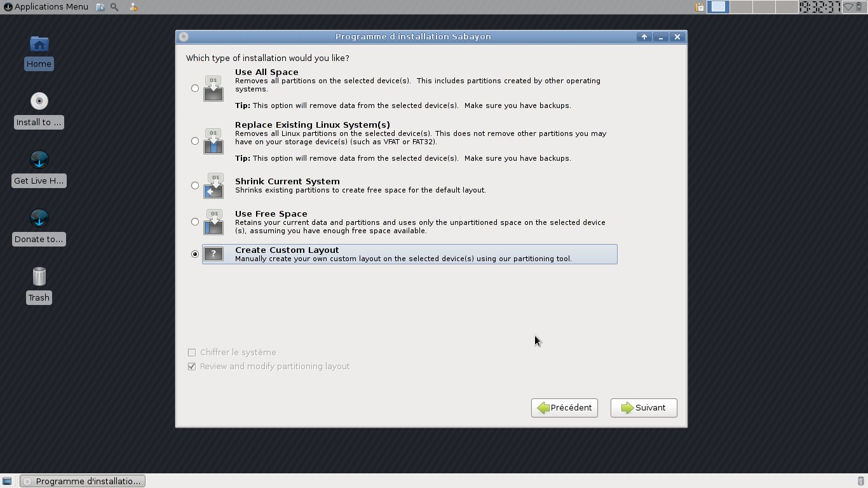This screenshot has width=868, height=488.
Task: Minimize the Sabayon installer window
Action: pyautogui.click(x=661, y=37)
